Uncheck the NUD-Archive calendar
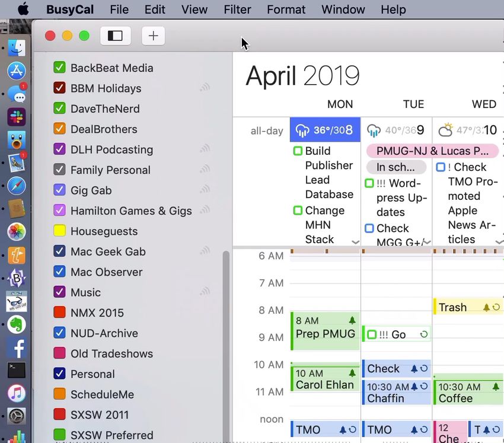The width and height of the screenshot is (504, 443). 59,333
